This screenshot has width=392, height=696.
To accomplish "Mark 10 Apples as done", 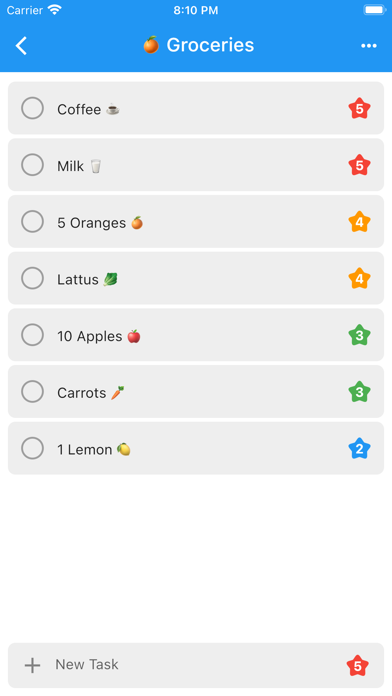I will (32, 335).
